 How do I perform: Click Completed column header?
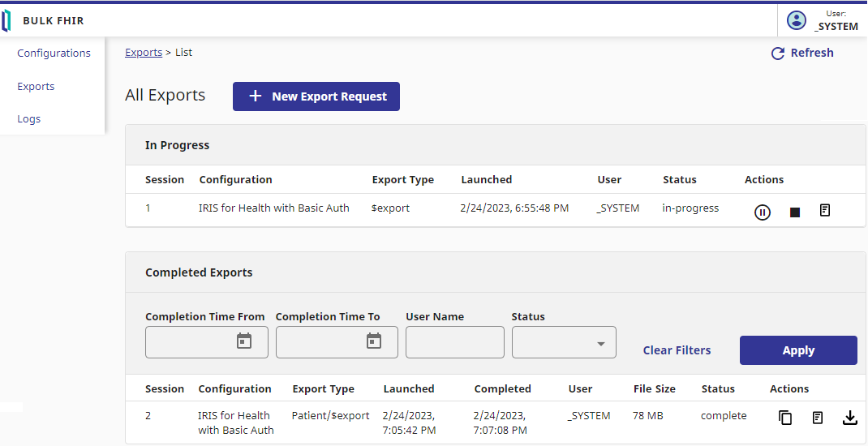point(503,389)
